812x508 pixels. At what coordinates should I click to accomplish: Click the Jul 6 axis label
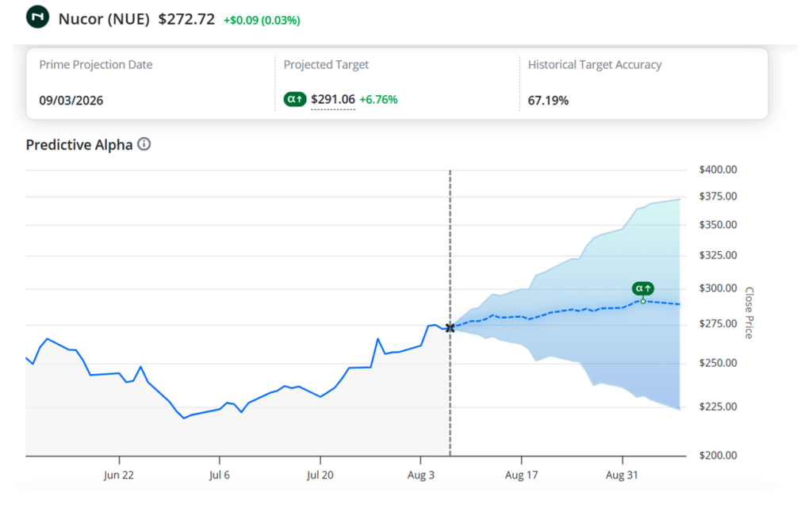pyautogui.click(x=219, y=475)
